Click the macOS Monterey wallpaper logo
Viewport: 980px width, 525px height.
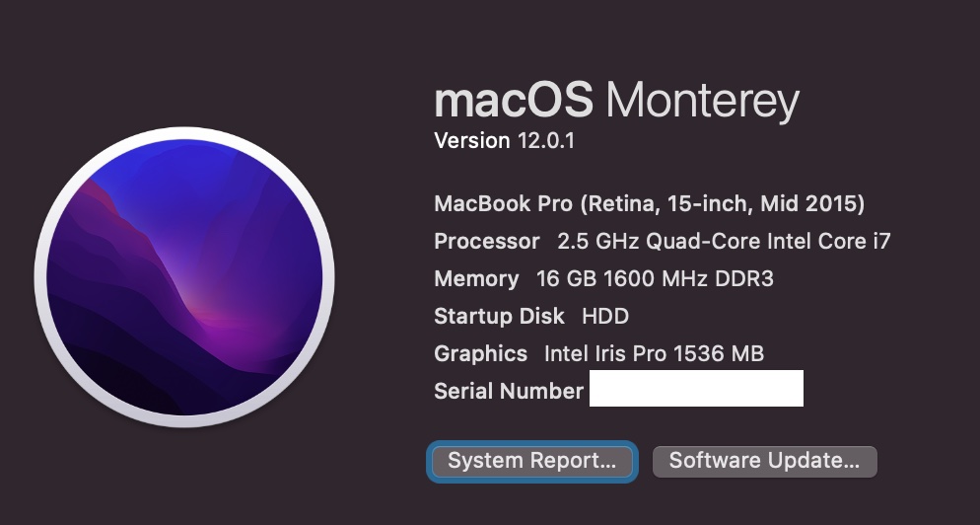click(184, 277)
